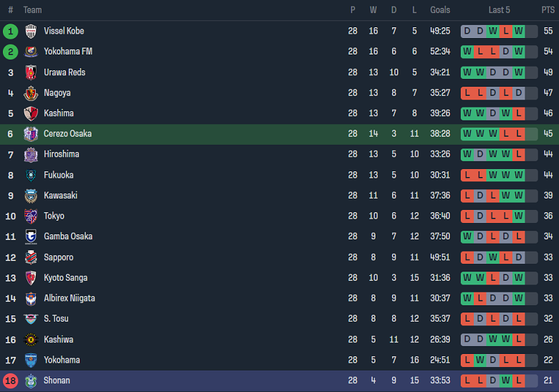Open the Hiroshima team link

point(62,154)
